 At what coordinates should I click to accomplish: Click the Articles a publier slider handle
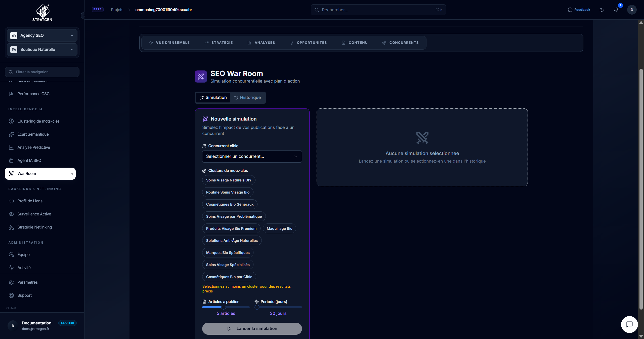tap(223, 307)
